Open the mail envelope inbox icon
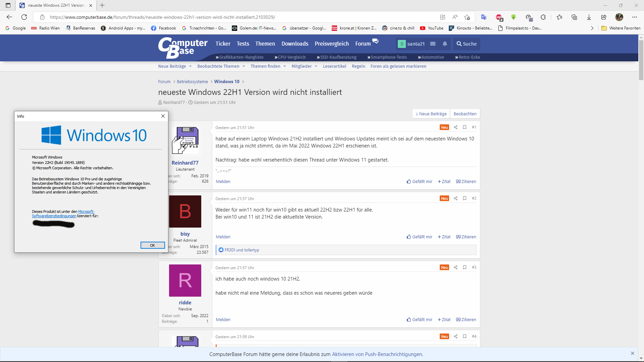The height and width of the screenshot is (362, 644). pyautogui.click(x=433, y=44)
